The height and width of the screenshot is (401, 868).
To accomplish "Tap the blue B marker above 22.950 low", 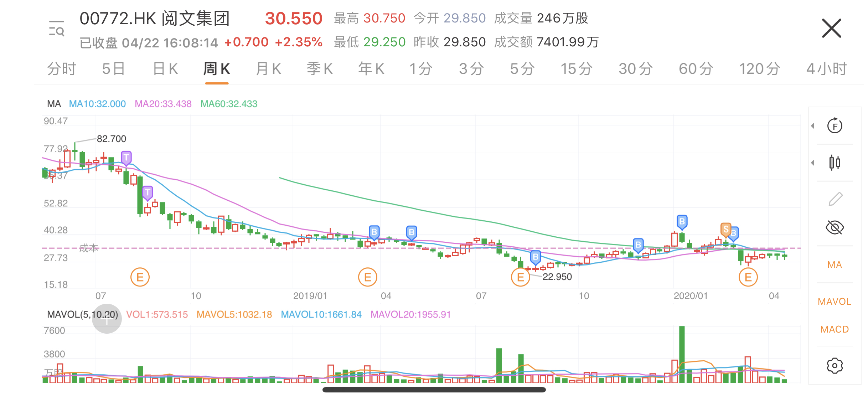I will point(536,257).
